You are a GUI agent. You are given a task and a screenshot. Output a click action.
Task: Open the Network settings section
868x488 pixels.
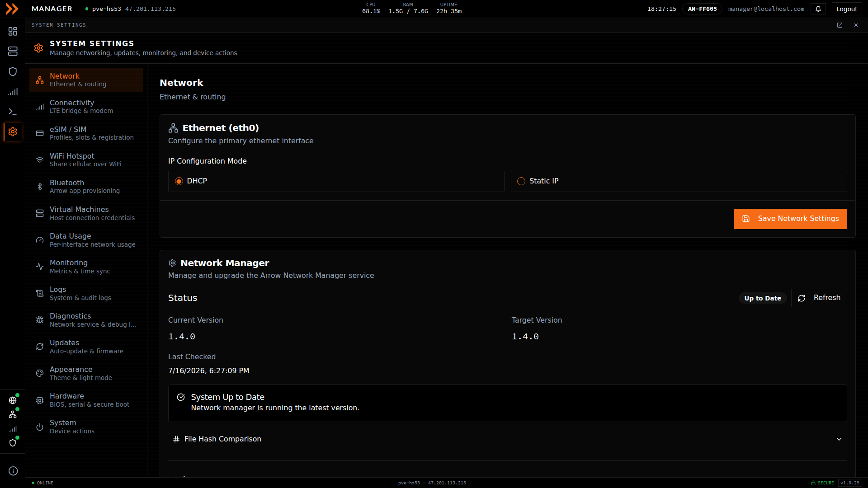click(x=86, y=80)
